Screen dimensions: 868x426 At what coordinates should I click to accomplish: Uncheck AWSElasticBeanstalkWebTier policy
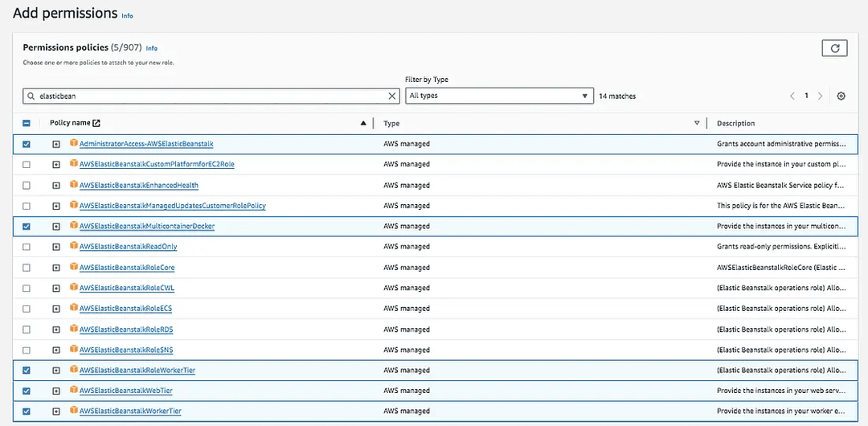pyautogui.click(x=27, y=391)
